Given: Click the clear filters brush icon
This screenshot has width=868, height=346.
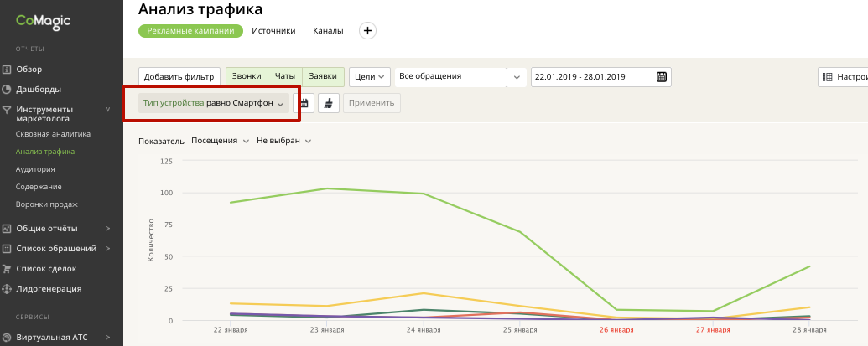Looking at the screenshot, I should point(328,103).
